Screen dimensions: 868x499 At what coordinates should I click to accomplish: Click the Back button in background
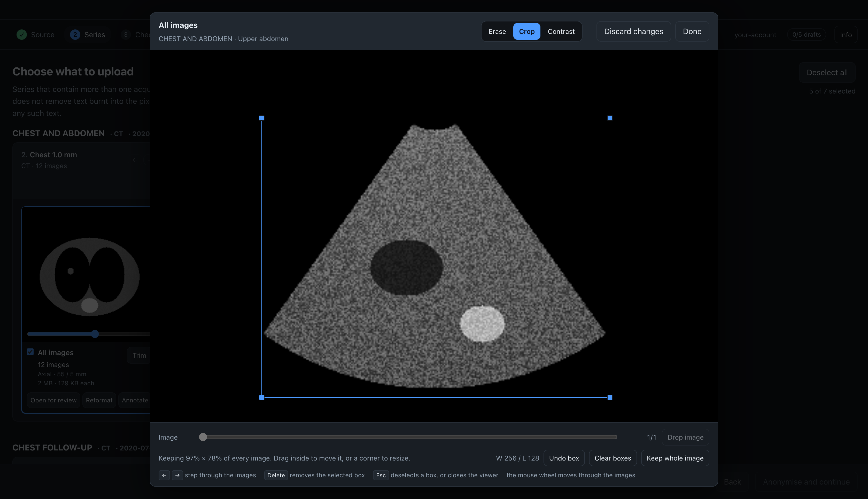click(732, 481)
